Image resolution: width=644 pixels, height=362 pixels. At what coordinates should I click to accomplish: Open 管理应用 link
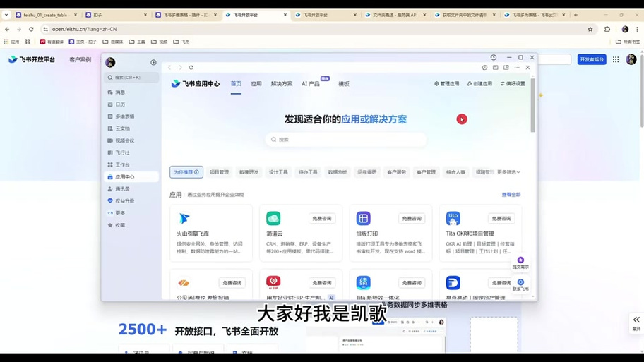(x=447, y=84)
